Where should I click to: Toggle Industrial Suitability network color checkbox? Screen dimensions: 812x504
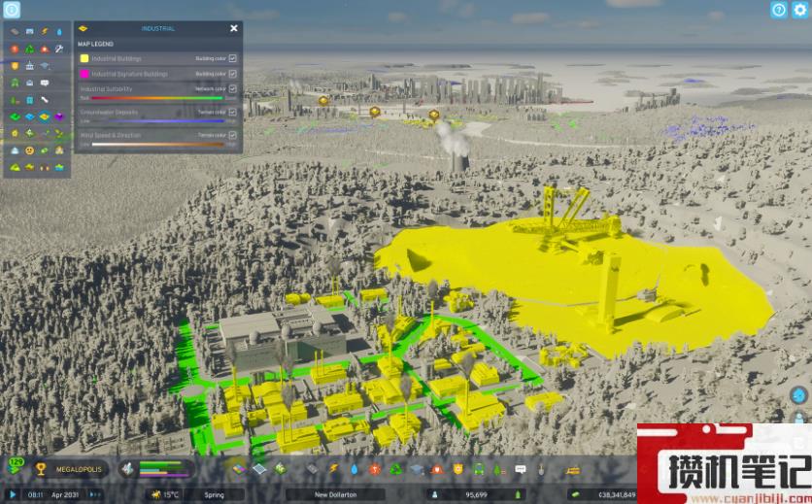(x=232, y=89)
